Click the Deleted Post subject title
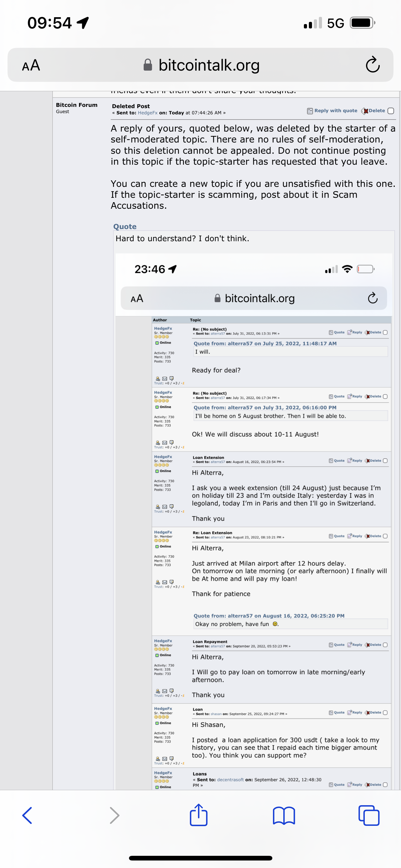 [131, 106]
